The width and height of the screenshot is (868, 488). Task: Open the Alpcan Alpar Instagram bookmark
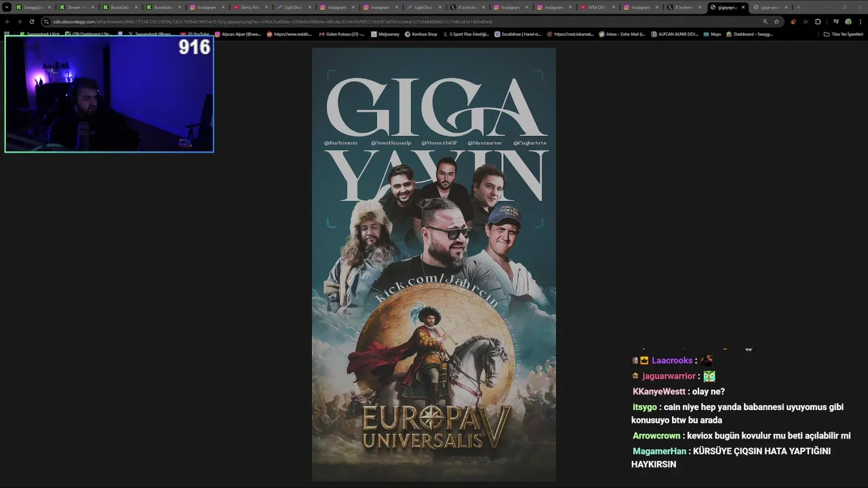(238, 34)
